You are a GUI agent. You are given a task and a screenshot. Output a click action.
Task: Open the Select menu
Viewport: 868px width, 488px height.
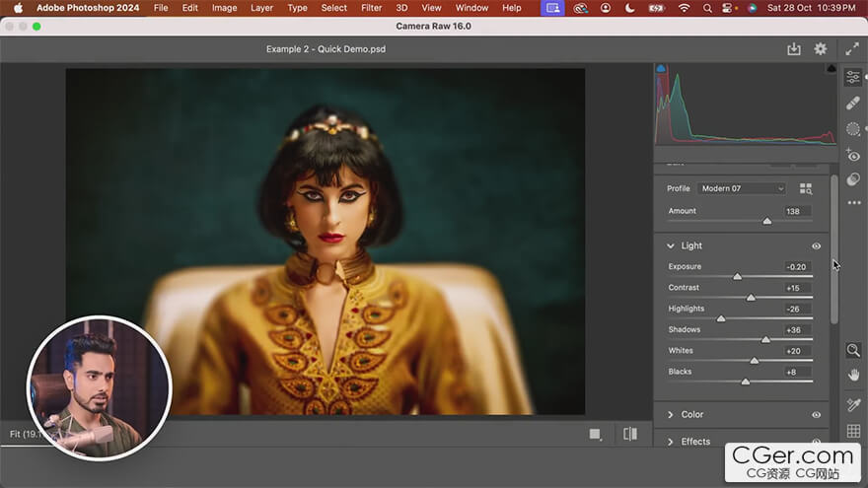click(333, 8)
